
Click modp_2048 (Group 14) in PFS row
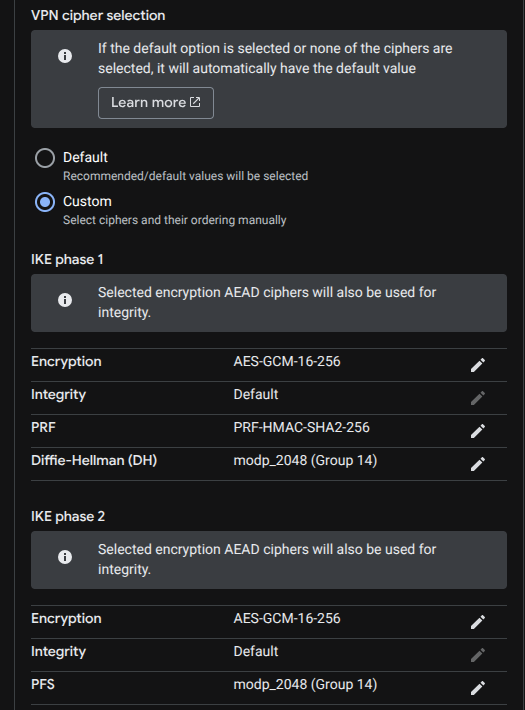tap(305, 684)
